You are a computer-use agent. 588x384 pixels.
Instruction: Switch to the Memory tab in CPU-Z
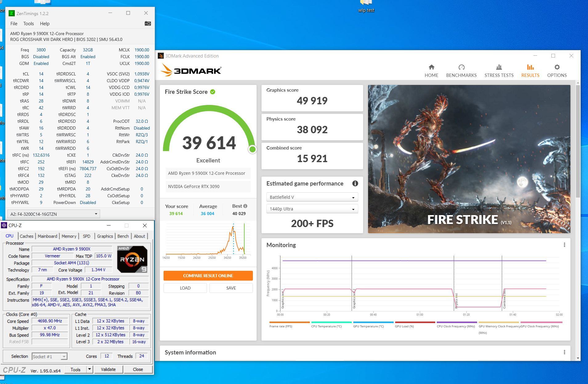69,236
